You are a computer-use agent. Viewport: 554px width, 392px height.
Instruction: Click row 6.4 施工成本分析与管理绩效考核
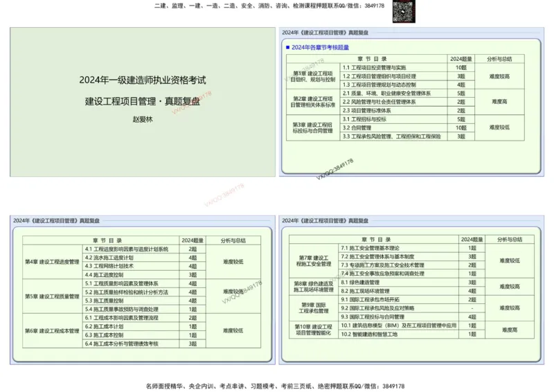pos(131,344)
